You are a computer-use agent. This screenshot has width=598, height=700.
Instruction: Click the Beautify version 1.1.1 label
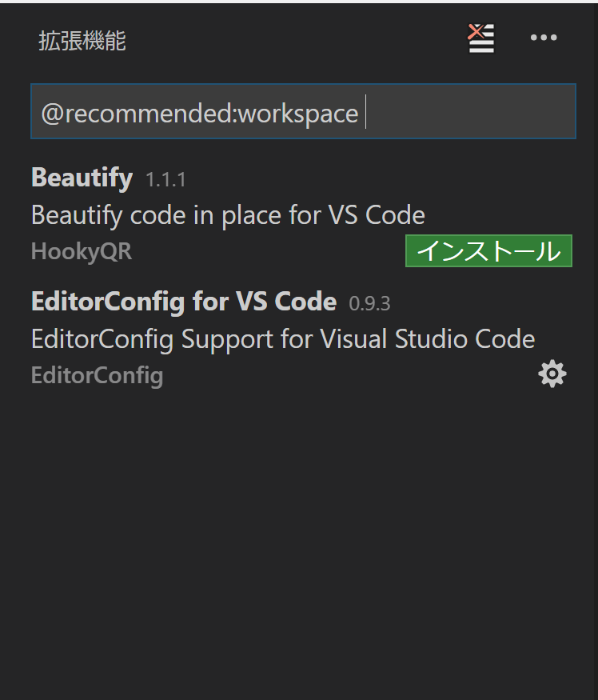point(165,180)
